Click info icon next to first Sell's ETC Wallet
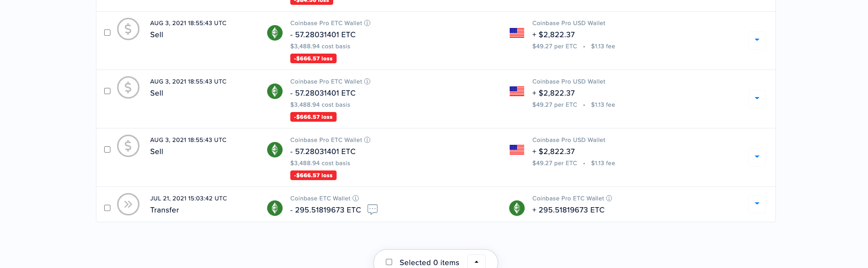Screen dimensions: 868x268 pos(367,23)
